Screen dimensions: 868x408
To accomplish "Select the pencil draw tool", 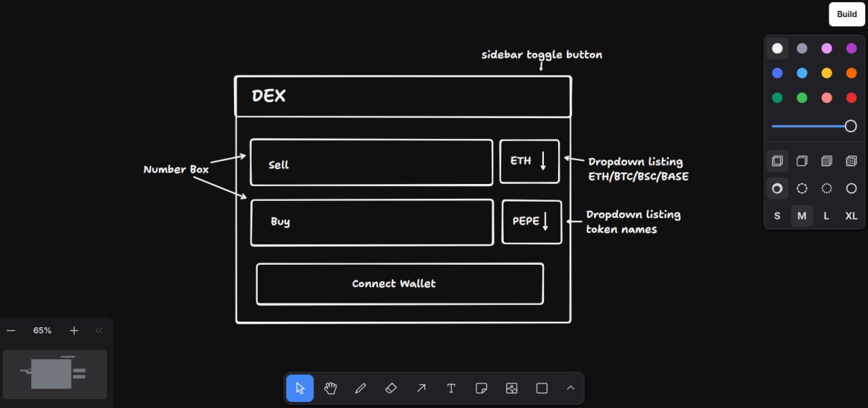I will [361, 388].
